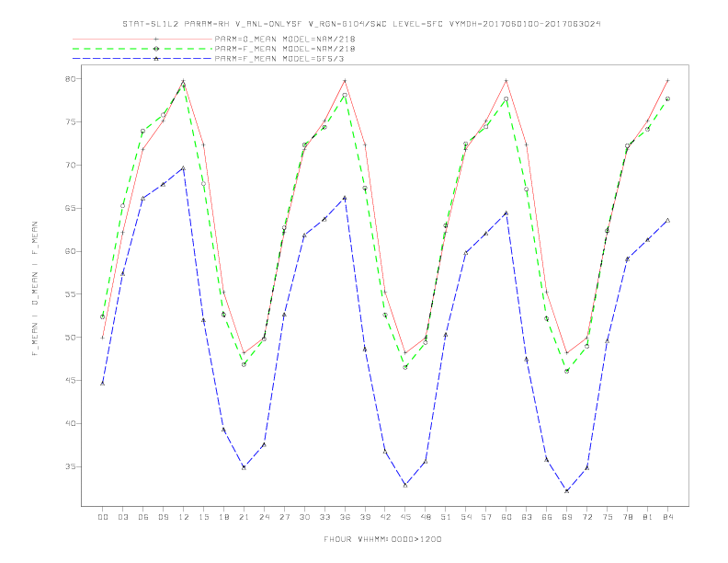Click x-axis tick label 60

[x=506, y=517]
